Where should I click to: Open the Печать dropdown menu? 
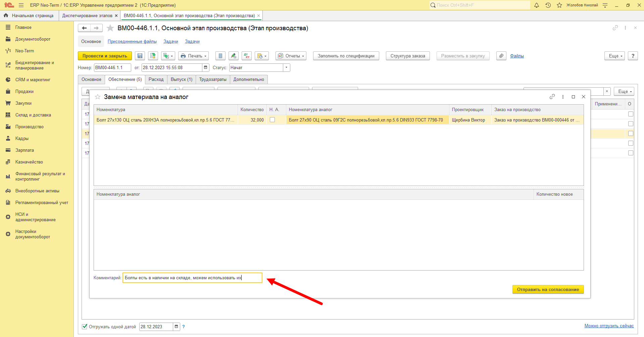[194, 56]
